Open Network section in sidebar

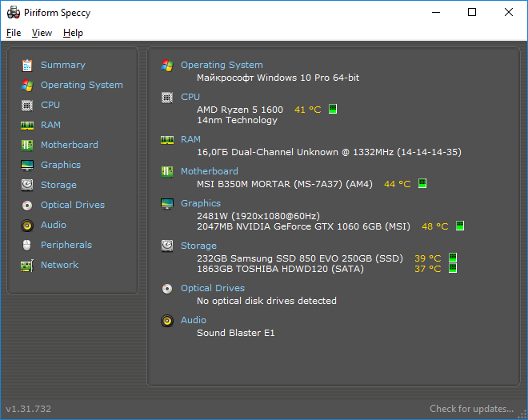coord(60,265)
